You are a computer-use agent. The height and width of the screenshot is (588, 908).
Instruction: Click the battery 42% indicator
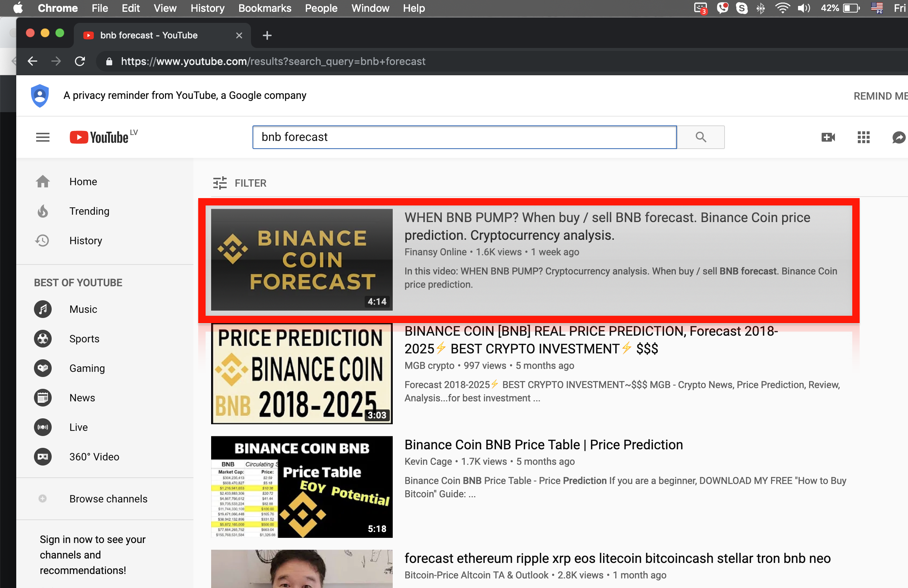tap(840, 8)
